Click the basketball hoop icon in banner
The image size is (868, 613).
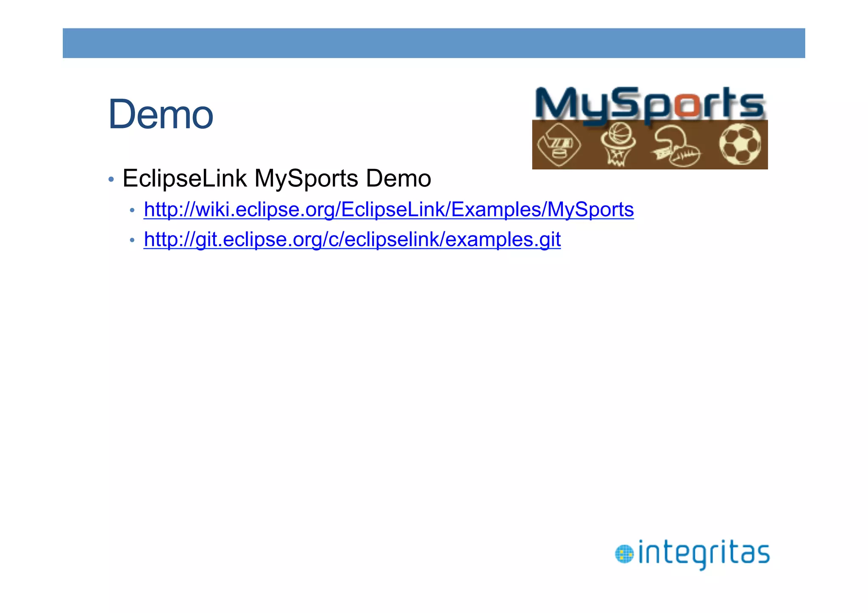618,145
